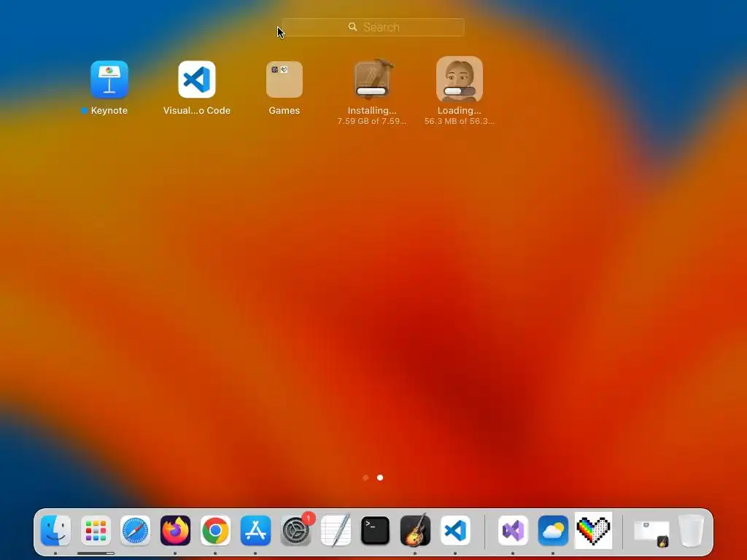Click the minimized window thumbnail in the Dock
The image size is (747, 560).
point(651,533)
